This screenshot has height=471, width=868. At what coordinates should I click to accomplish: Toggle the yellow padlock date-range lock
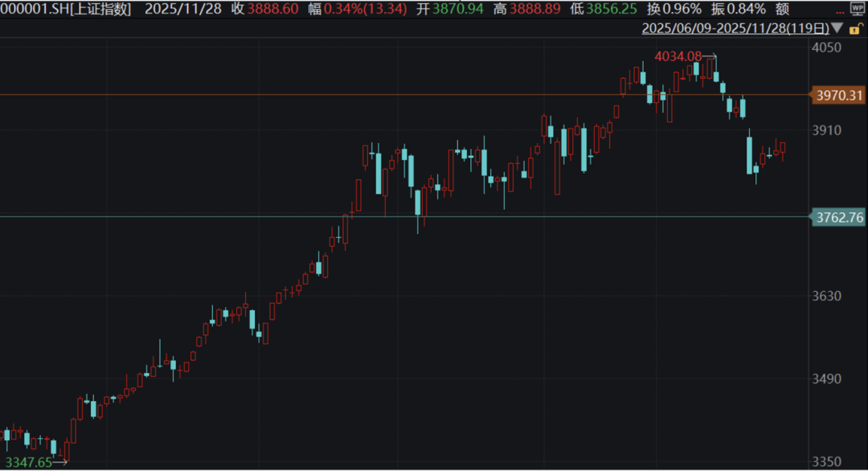[x=857, y=28]
